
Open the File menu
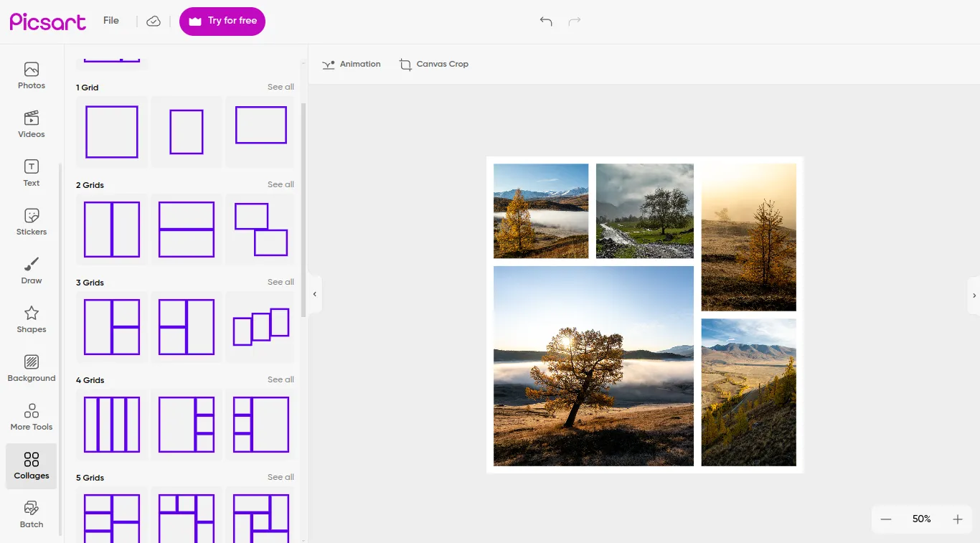point(111,21)
